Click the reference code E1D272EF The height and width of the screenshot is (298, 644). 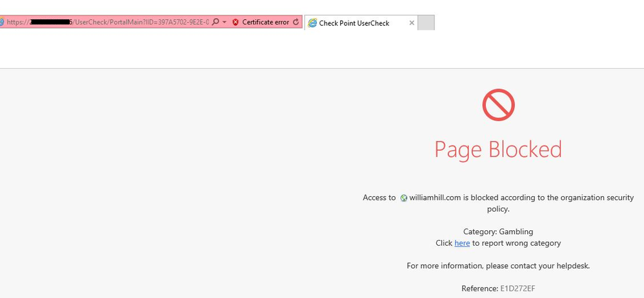[x=518, y=288]
